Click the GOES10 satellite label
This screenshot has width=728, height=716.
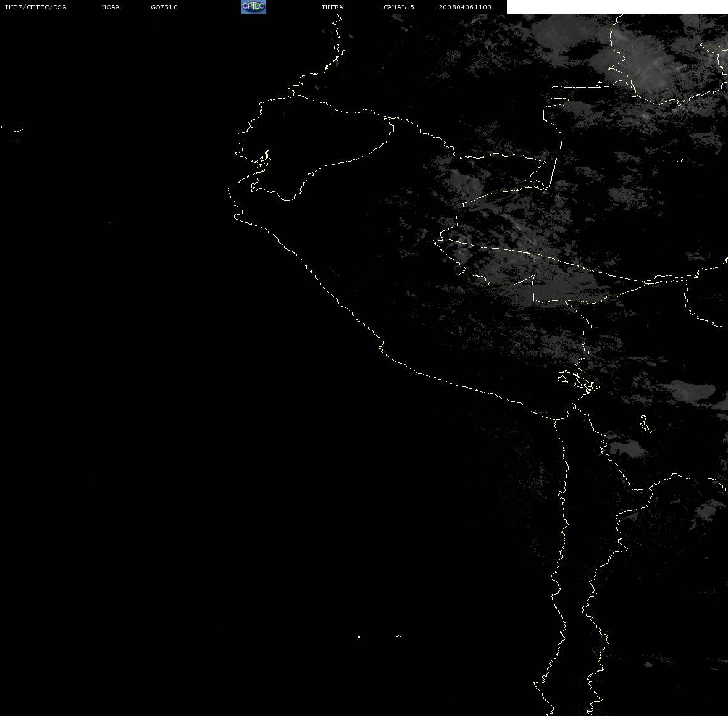(x=164, y=7)
